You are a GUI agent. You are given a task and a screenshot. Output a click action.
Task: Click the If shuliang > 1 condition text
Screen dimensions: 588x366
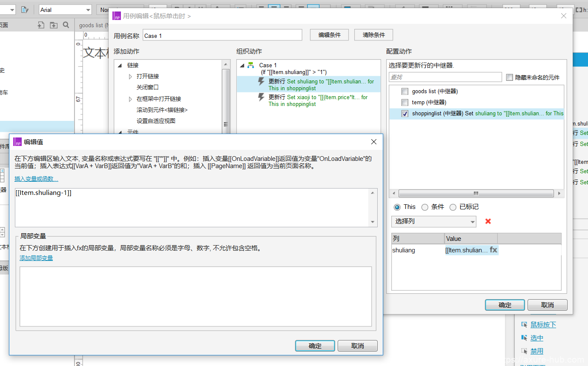pos(294,72)
